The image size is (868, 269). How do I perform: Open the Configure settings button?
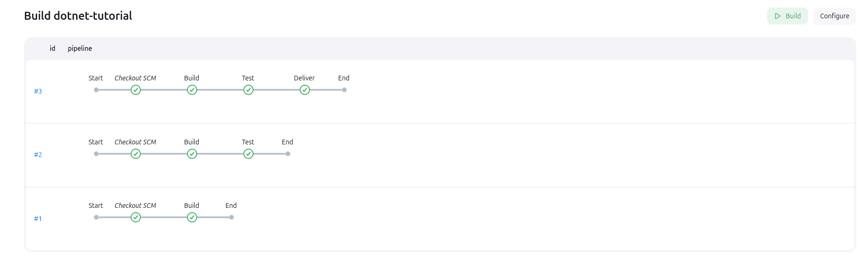click(x=834, y=16)
